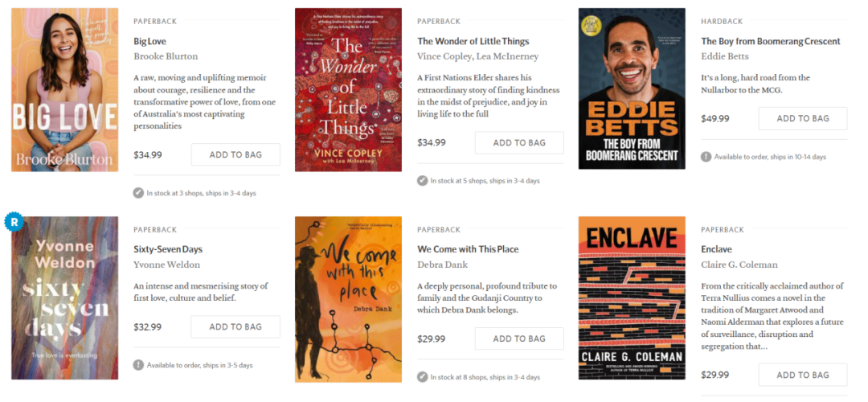Click the in-stock checkmark icon under The Wonder of Little Things
The height and width of the screenshot is (402, 868).
click(x=423, y=181)
